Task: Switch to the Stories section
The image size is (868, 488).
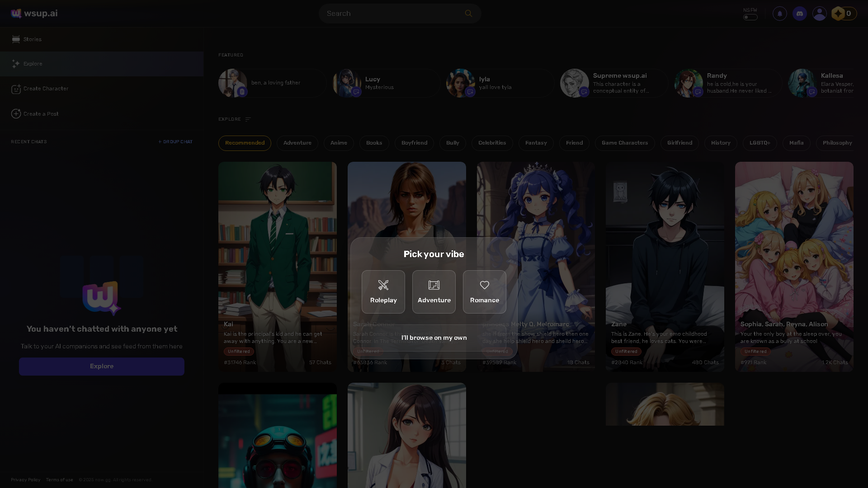Action: [x=32, y=39]
